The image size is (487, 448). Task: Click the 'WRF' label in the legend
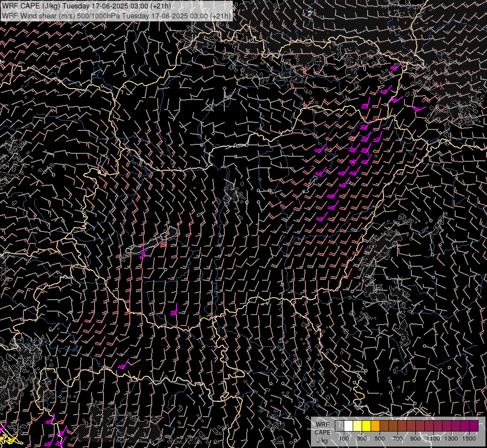click(322, 425)
